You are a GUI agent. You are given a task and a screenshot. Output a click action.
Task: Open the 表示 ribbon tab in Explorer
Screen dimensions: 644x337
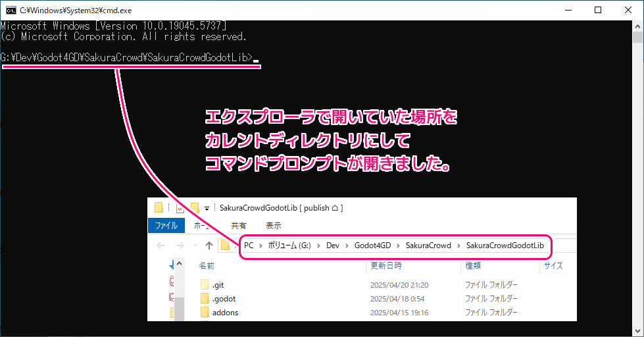[x=274, y=226]
